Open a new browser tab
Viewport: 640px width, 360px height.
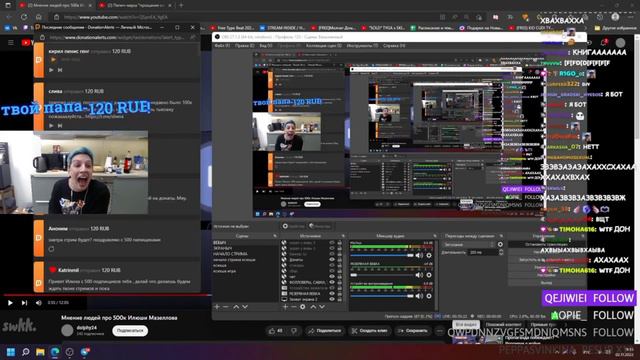181,5
